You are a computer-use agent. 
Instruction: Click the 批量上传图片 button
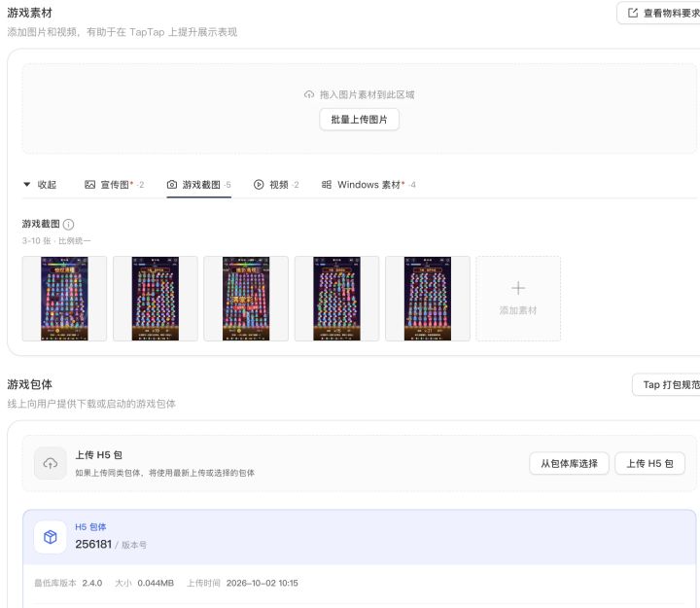click(359, 120)
